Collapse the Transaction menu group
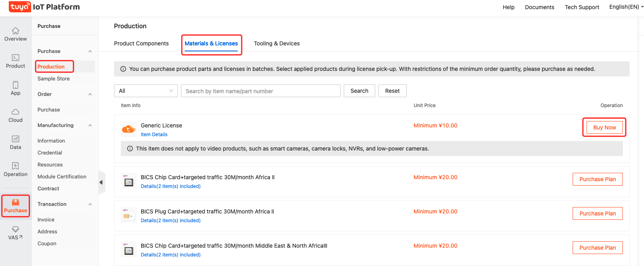 (90, 204)
